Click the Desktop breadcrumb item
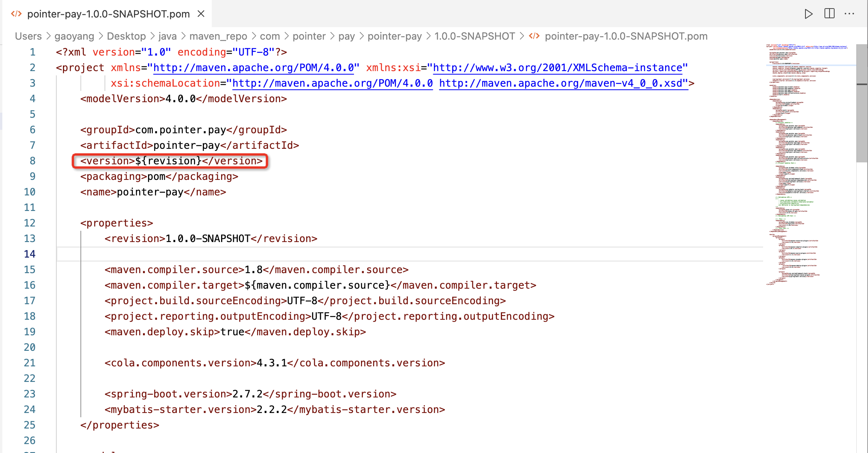The height and width of the screenshot is (453, 868). [126, 36]
